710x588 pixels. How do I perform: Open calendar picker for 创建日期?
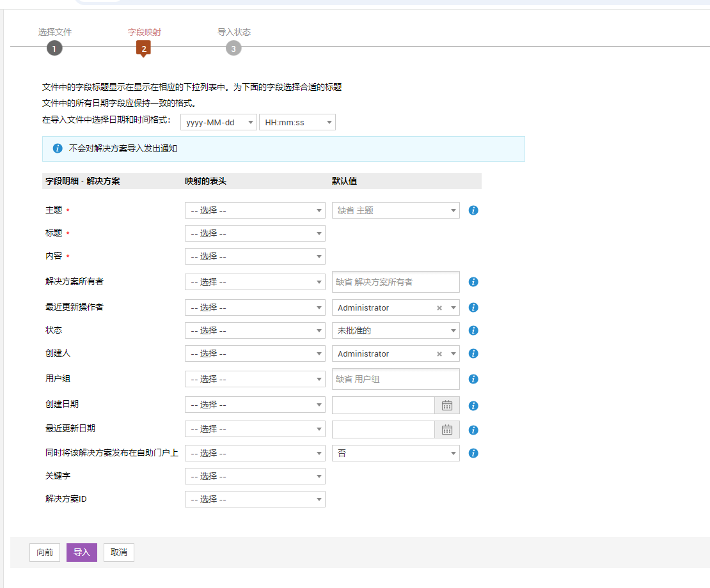tap(447, 405)
